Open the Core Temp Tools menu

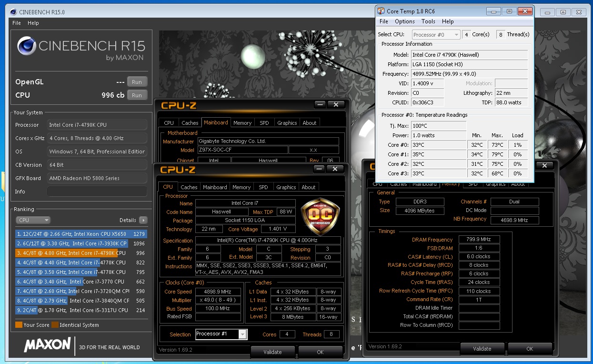click(x=428, y=21)
